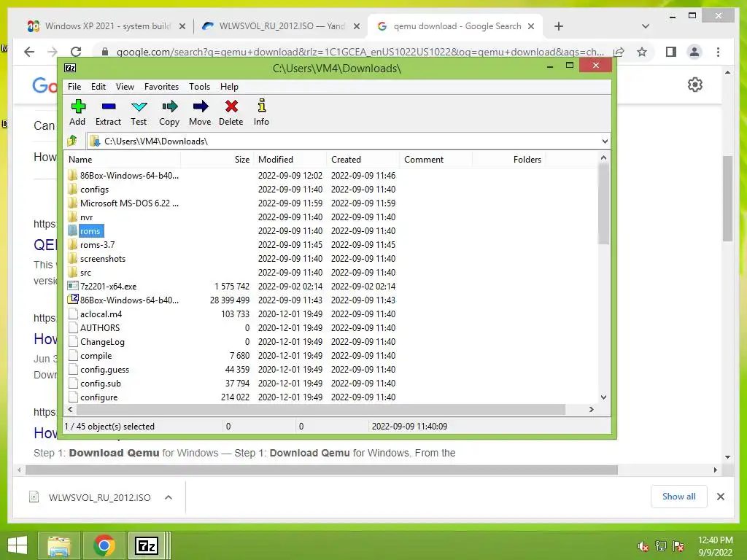Screen dimensions: 747x560
Task: Open a new Chrome tab
Action: click(x=559, y=26)
